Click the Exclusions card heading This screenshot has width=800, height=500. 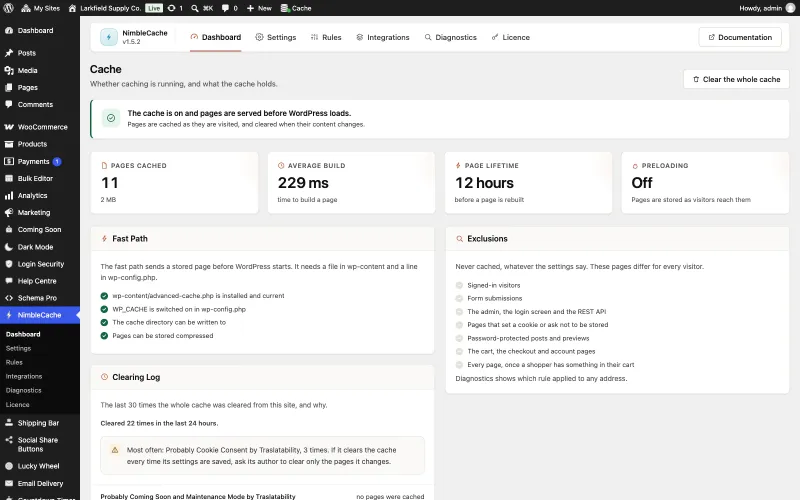pos(487,239)
